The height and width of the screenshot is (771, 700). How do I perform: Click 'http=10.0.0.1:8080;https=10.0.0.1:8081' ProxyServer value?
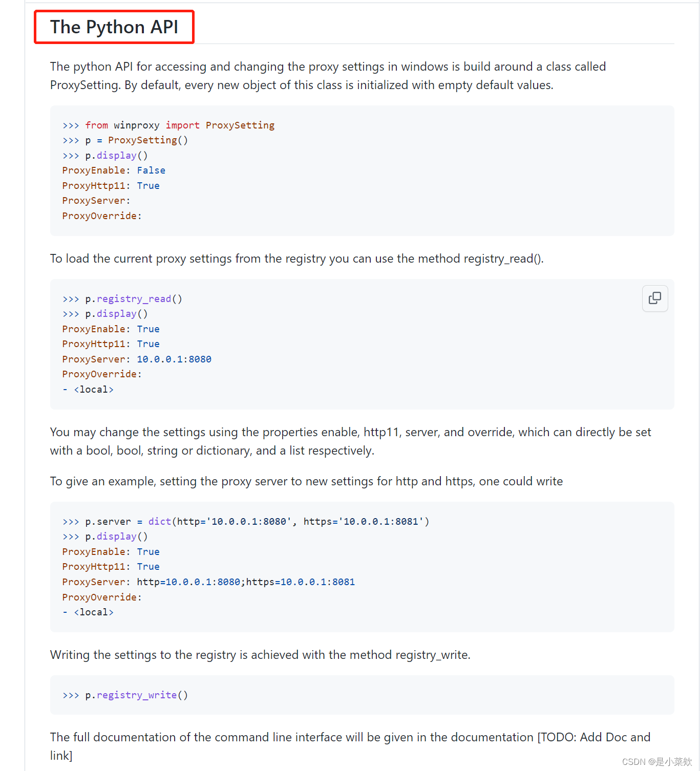coord(246,582)
